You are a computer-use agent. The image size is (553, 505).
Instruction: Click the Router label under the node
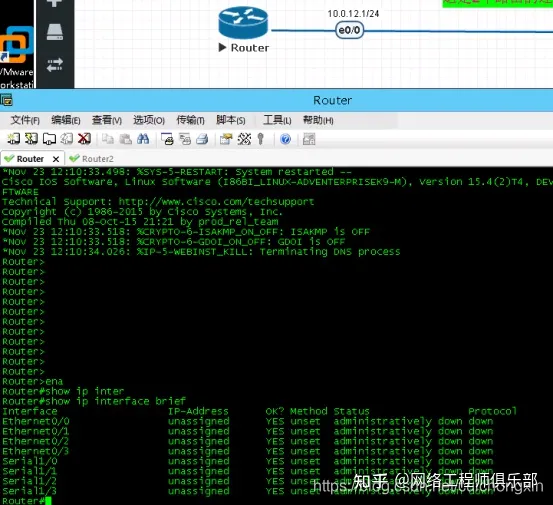tap(250, 48)
